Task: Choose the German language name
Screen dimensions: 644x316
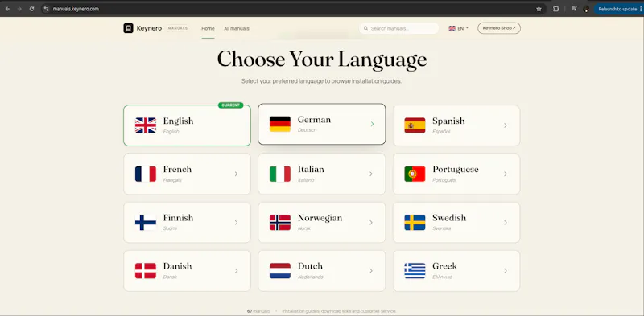Action: pos(314,120)
